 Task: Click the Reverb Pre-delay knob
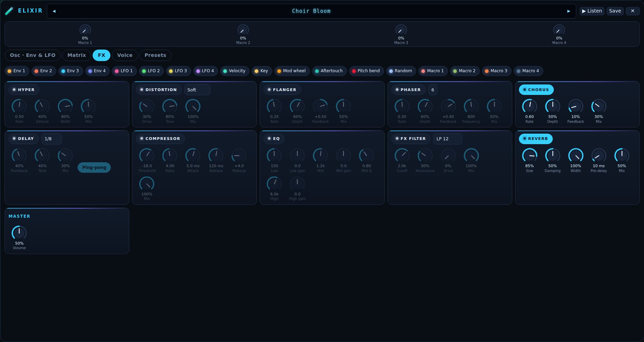click(599, 155)
